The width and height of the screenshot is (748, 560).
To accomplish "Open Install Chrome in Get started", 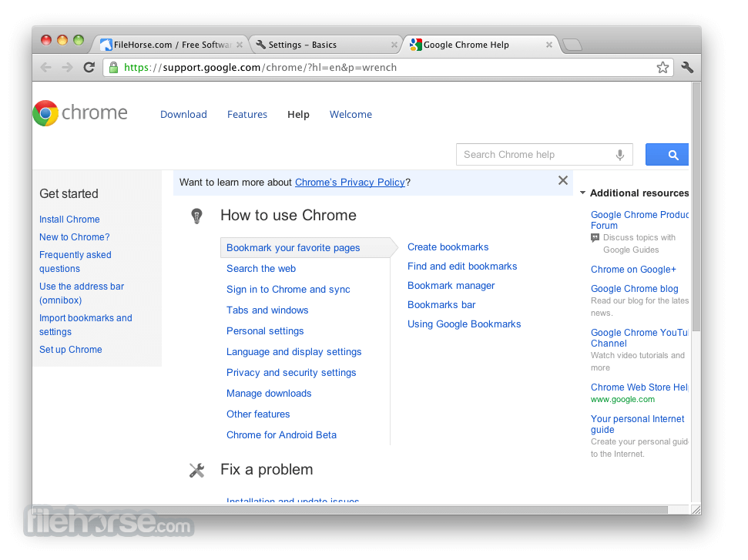I will coord(69,220).
